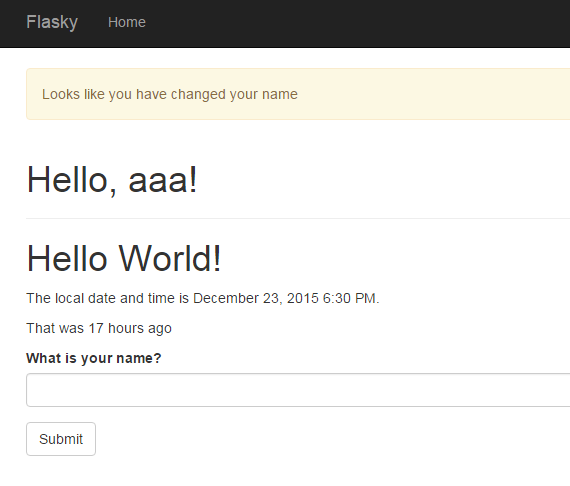570x486 pixels.
Task: Click the 'Hello World!' heading
Action: [x=124, y=258]
